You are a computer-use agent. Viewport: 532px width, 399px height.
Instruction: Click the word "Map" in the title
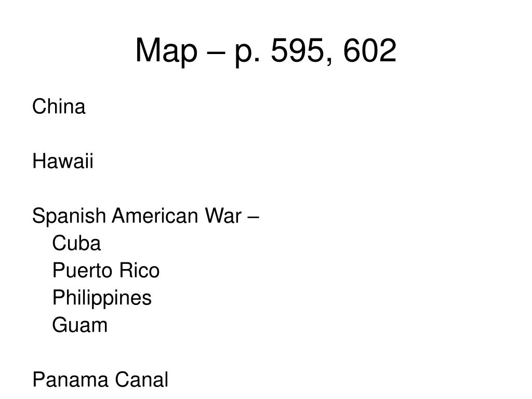166,51
